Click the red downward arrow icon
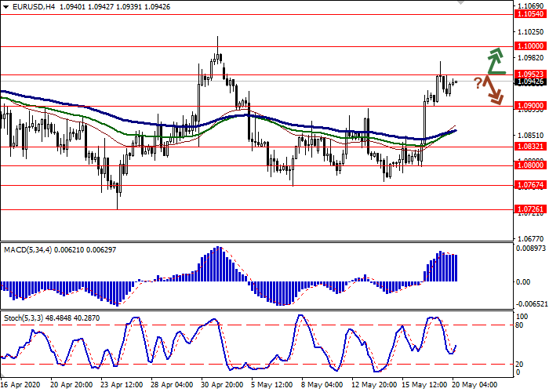This screenshot has height=392, width=549. pos(494,89)
